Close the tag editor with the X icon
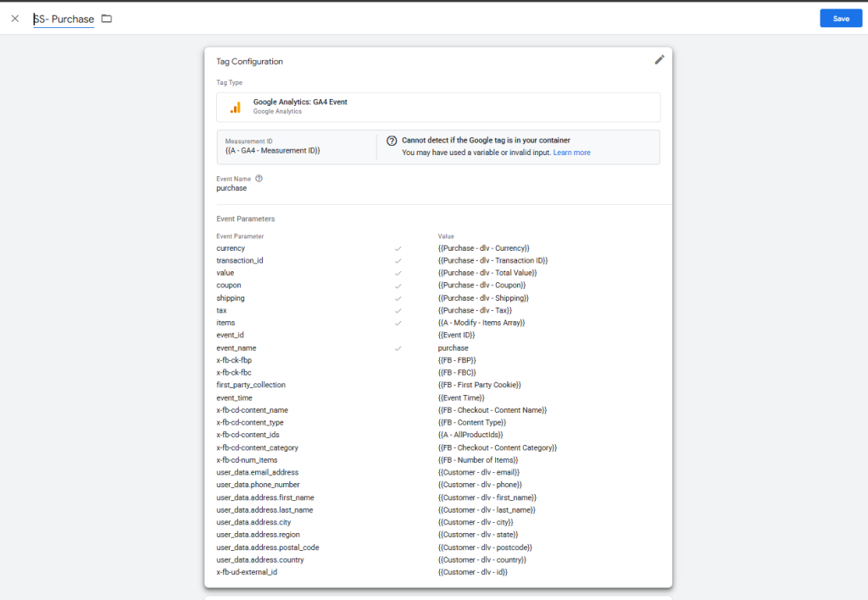The height and width of the screenshot is (600, 868). pyautogui.click(x=15, y=19)
